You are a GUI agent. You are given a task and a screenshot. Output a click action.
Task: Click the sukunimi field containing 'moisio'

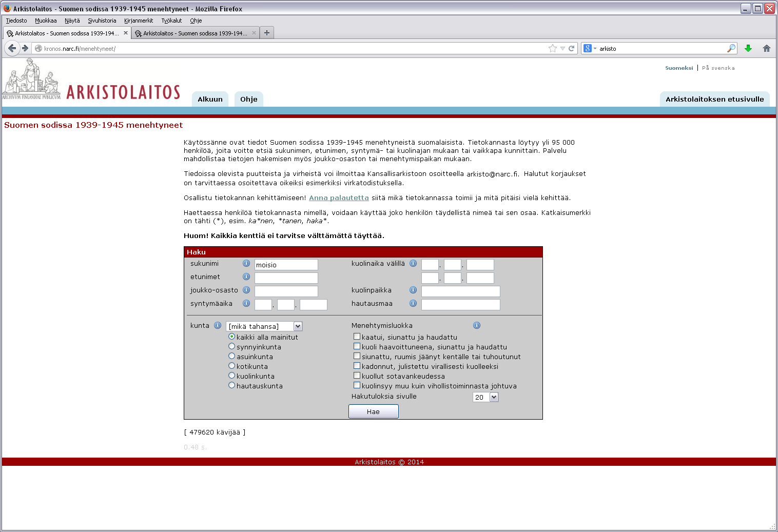[286, 265]
